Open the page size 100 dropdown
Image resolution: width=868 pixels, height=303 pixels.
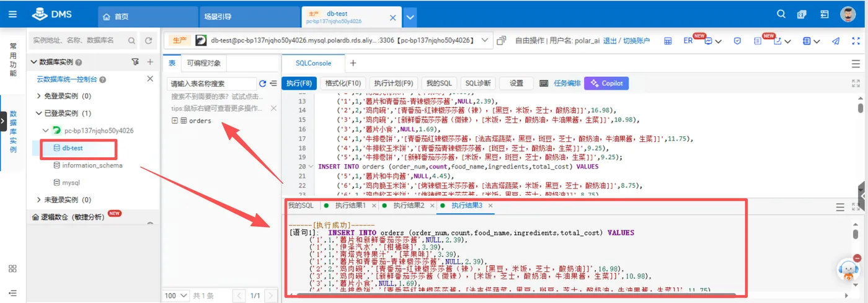coord(175,296)
